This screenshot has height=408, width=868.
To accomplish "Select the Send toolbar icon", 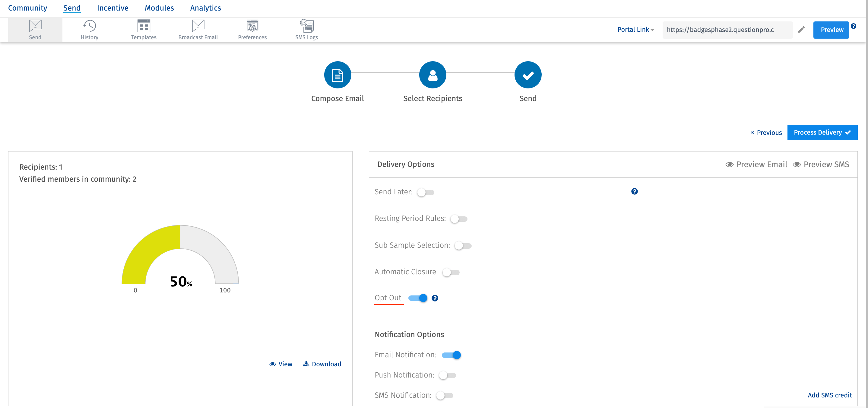I will [x=35, y=29].
